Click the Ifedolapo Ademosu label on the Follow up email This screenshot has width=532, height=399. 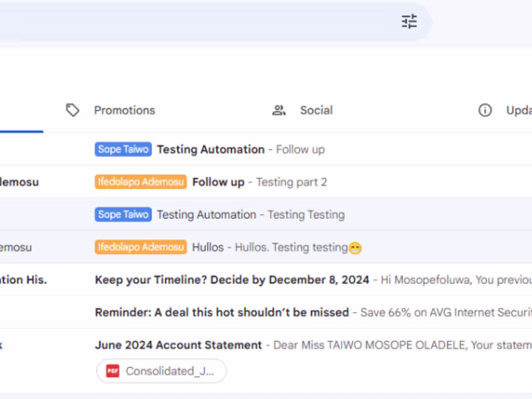(140, 182)
